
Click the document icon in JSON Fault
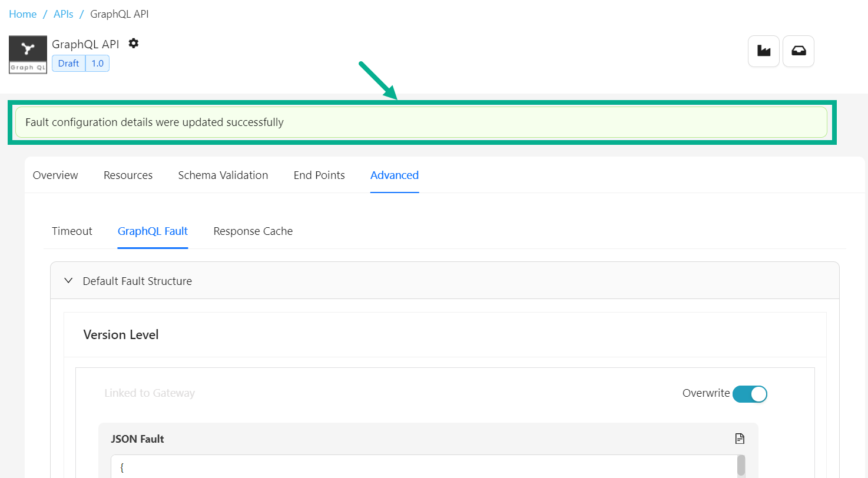tap(740, 439)
